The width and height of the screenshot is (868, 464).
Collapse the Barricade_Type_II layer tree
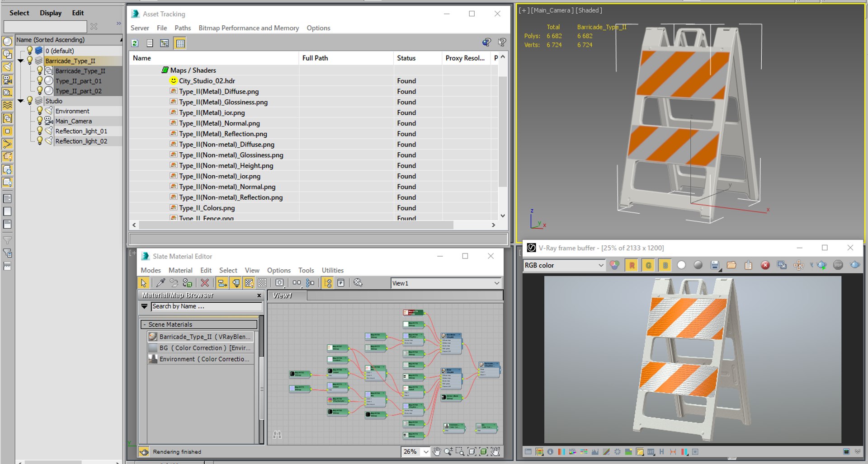tap(21, 61)
